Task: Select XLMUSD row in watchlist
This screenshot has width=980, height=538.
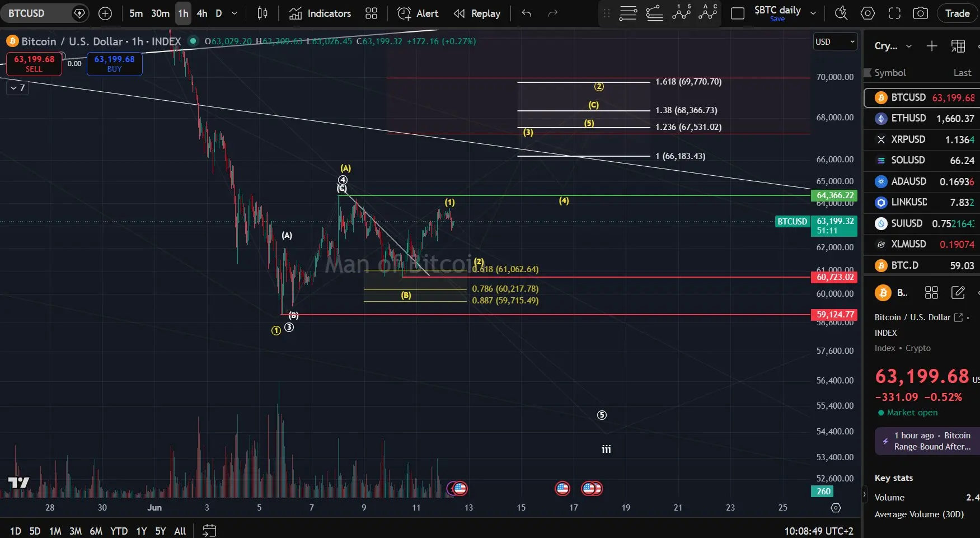Action: 922,244
